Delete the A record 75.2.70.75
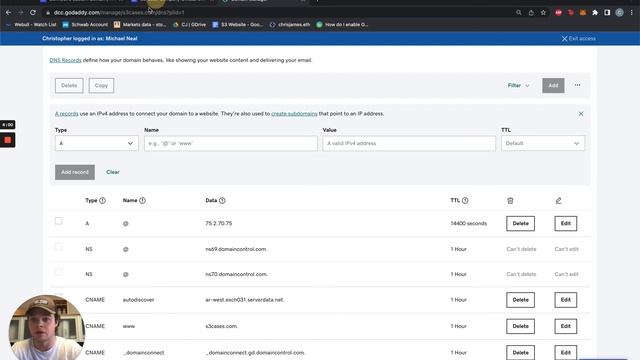Viewport: 640px width, 360px height. 520,224
